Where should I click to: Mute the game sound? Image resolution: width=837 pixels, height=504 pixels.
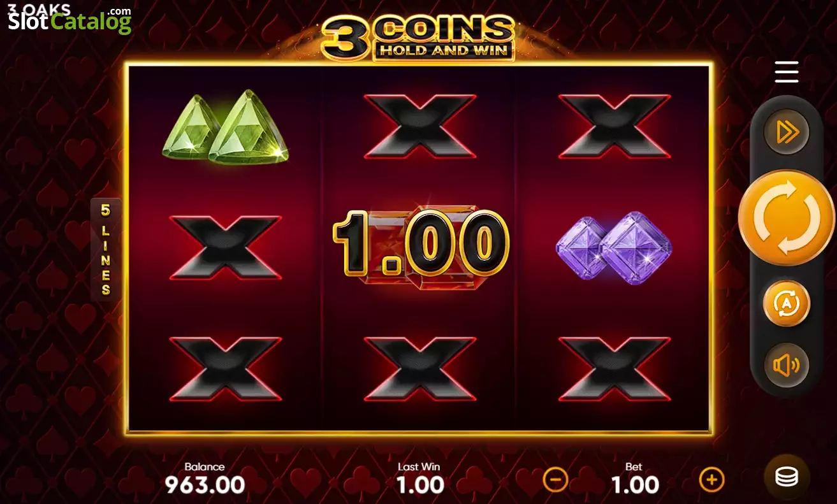point(787,365)
